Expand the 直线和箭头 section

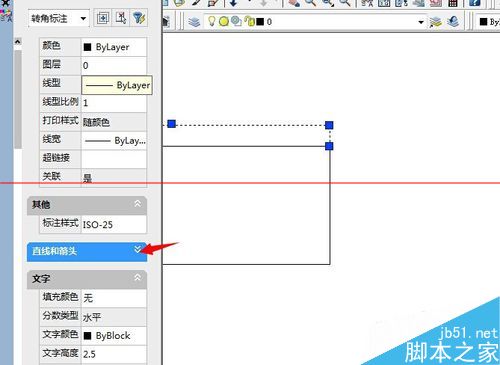[87, 251]
